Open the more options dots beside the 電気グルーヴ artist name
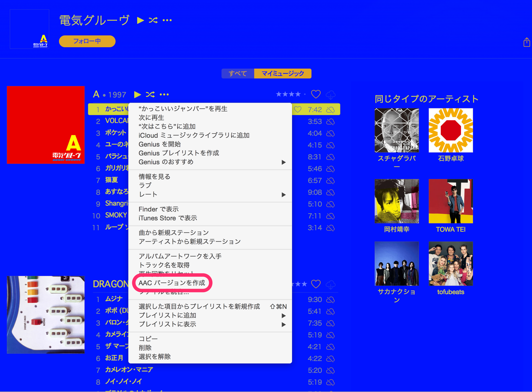 tap(167, 20)
